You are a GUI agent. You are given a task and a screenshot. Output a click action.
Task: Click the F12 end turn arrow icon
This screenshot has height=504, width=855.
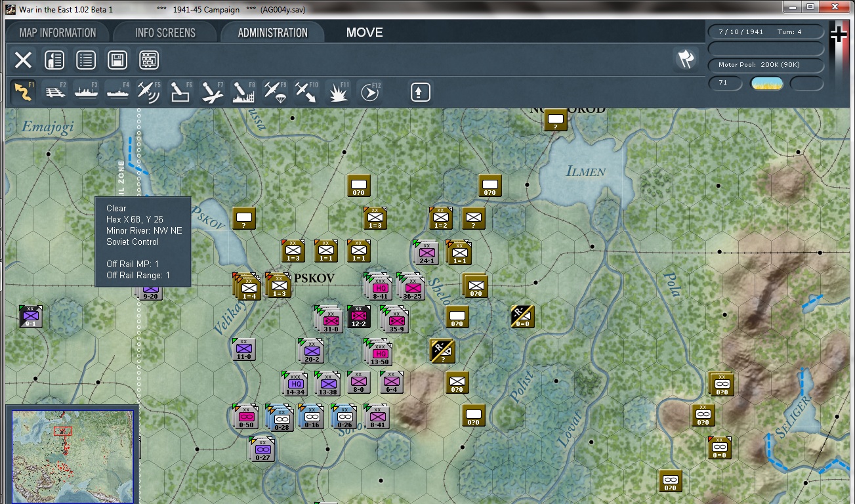coord(369,92)
